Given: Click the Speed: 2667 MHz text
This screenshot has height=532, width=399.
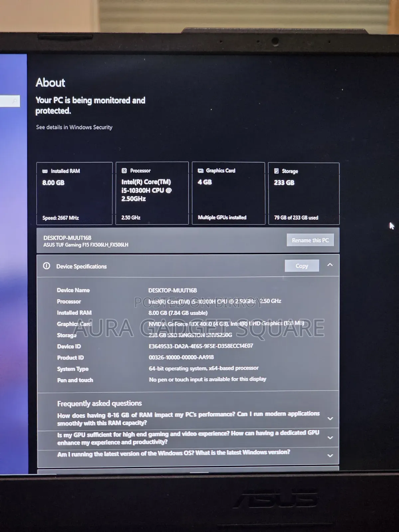Looking at the screenshot, I should point(61,218).
